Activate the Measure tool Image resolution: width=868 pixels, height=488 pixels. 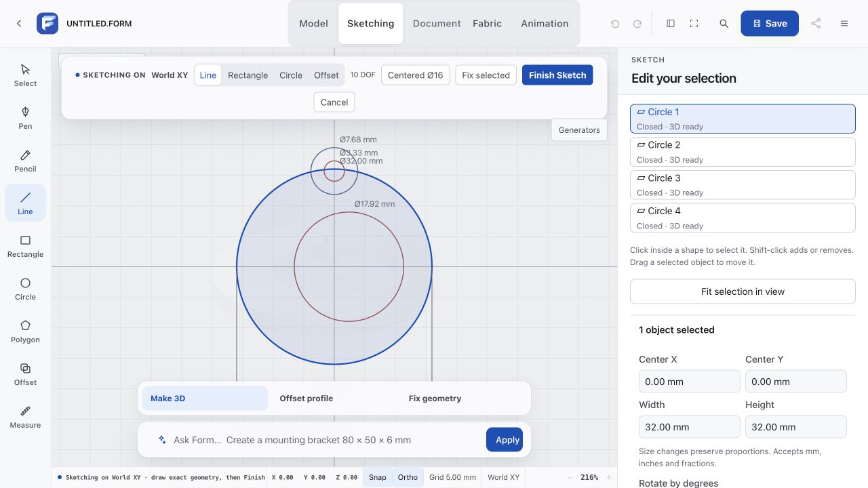pyautogui.click(x=25, y=417)
